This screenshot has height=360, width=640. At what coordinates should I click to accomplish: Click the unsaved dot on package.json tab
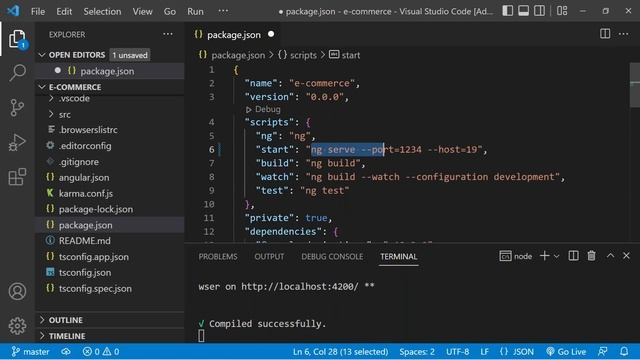coord(271,34)
